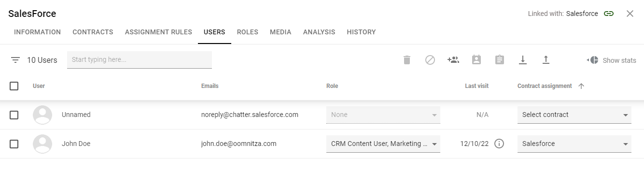
Task: Click the 10 Users count label
Action: tap(42, 60)
